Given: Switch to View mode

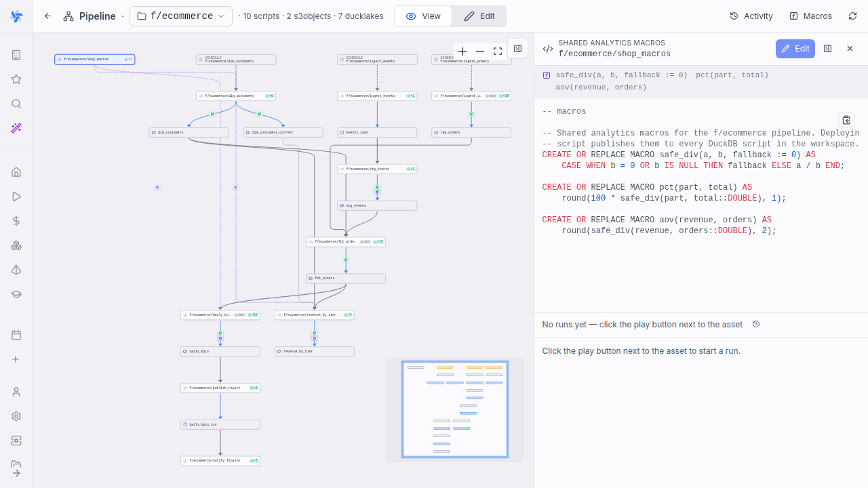Looking at the screenshot, I should (423, 16).
